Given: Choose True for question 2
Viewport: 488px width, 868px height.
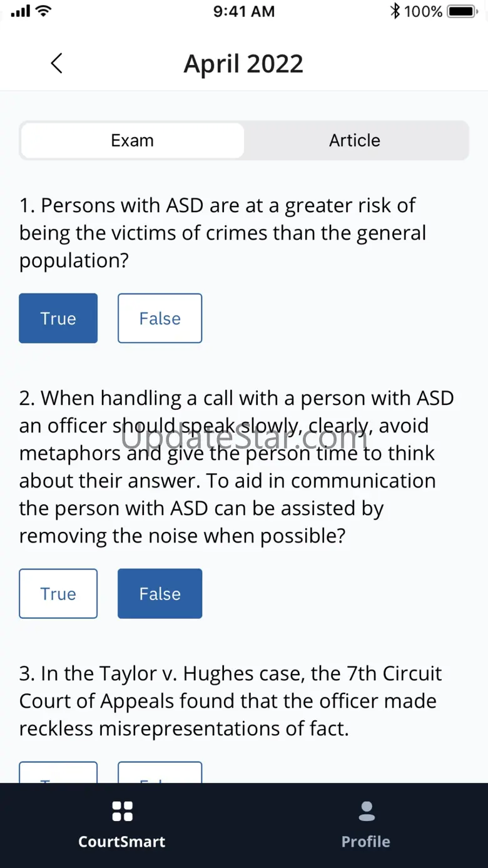Looking at the screenshot, I should pos(58,594).
